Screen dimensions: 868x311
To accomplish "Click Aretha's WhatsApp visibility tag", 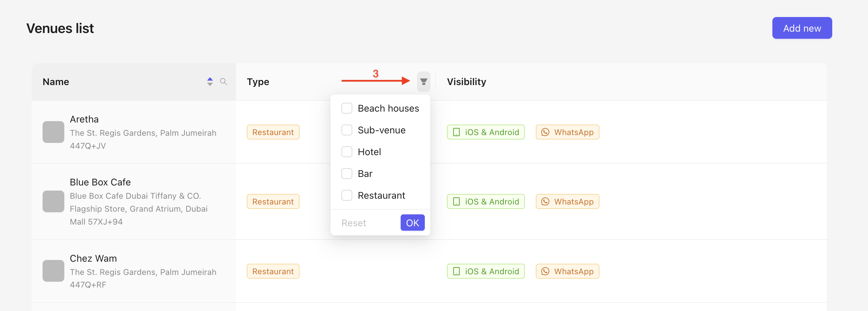I will click(x=567, y=132).
